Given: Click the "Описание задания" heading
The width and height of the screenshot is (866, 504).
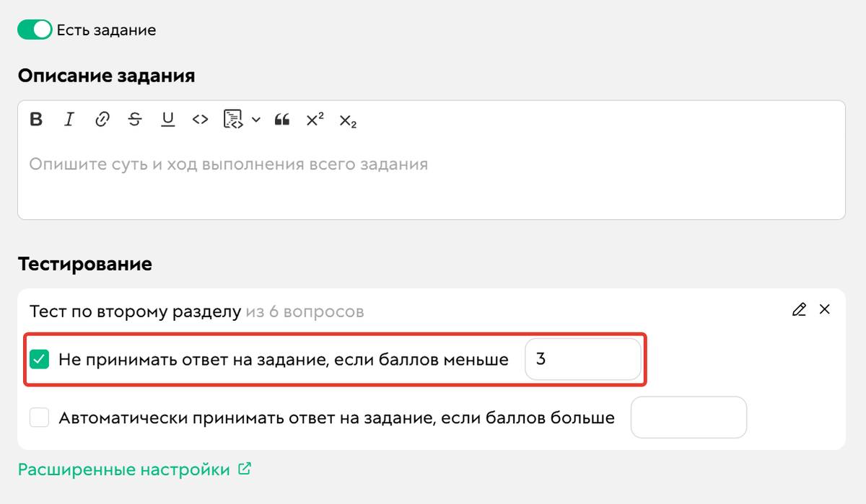Looking at the screenshot, I should 106,76.
